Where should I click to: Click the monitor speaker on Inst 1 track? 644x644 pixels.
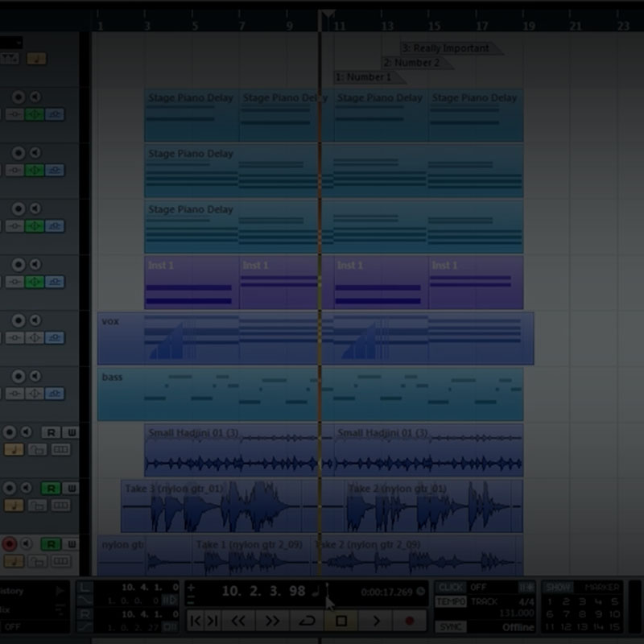coord(35,265)
